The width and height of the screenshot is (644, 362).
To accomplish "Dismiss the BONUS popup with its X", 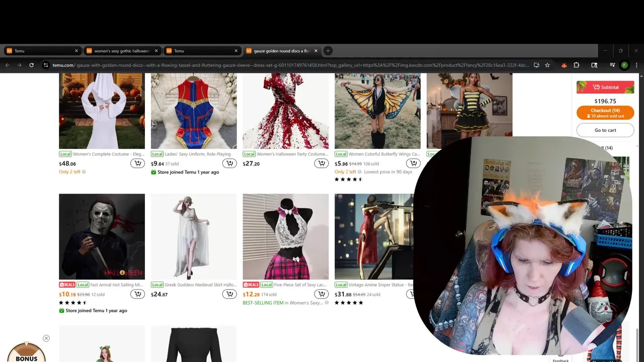I will click(x=46, y=338).
